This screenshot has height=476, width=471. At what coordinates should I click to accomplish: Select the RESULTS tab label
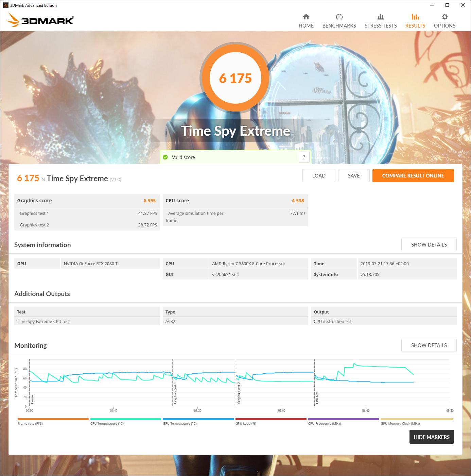pyautogui.click(x=415, y=26)
